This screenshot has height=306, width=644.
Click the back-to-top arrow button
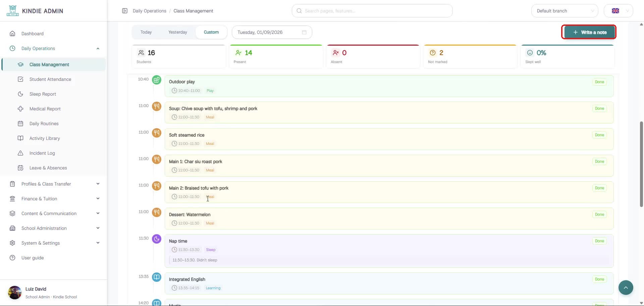click(x=626, y=288)
